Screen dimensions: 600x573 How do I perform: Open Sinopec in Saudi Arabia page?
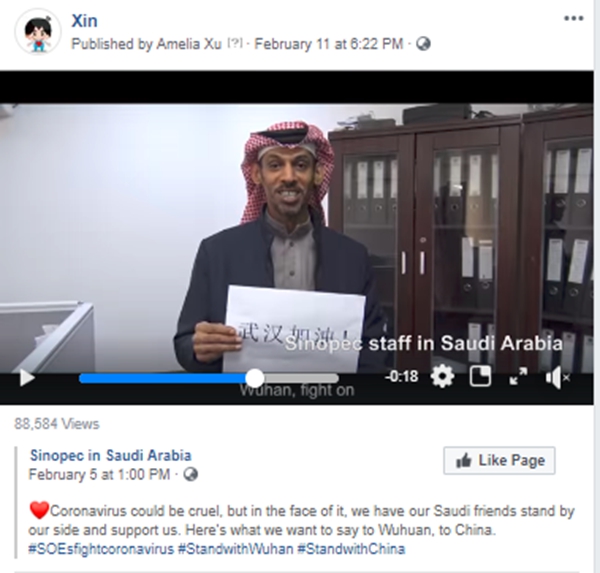point(111,455)
